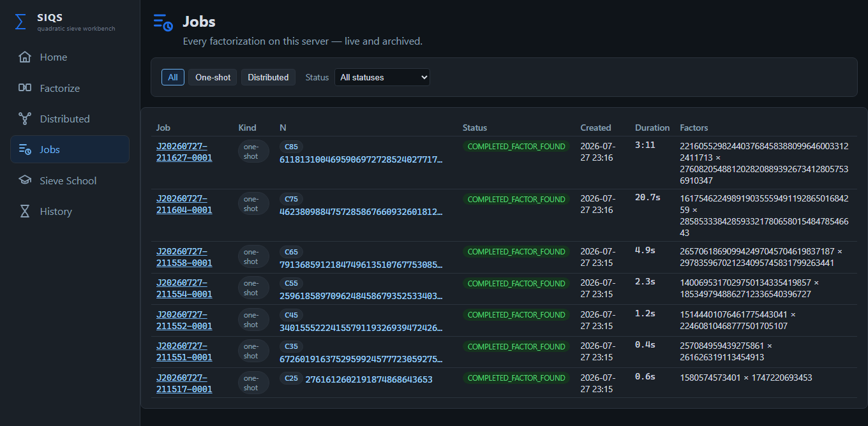Go to Sieve School menu item
The height and width of the screenshot is (426, 868).
tap(70, 180)
